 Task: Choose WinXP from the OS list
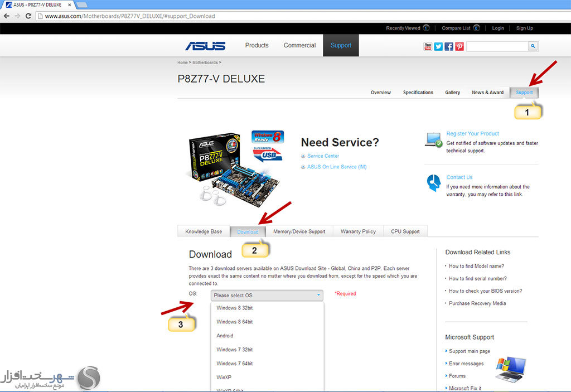click(224, 377)
